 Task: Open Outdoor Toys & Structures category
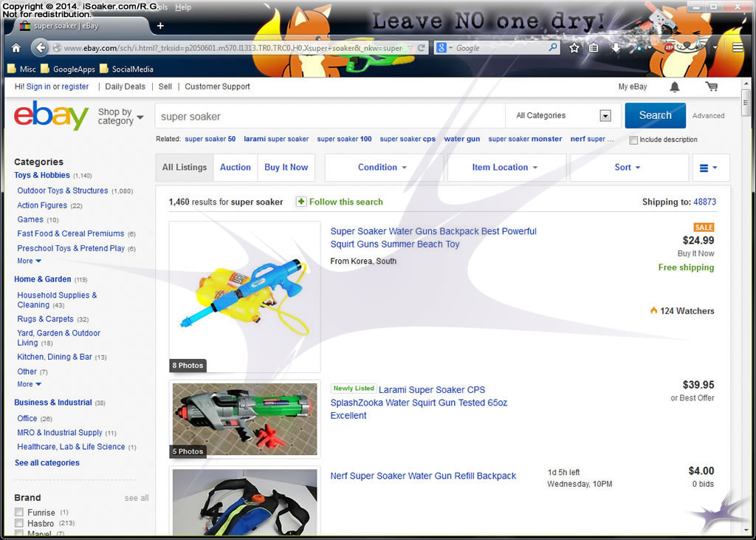pos(63,191)
